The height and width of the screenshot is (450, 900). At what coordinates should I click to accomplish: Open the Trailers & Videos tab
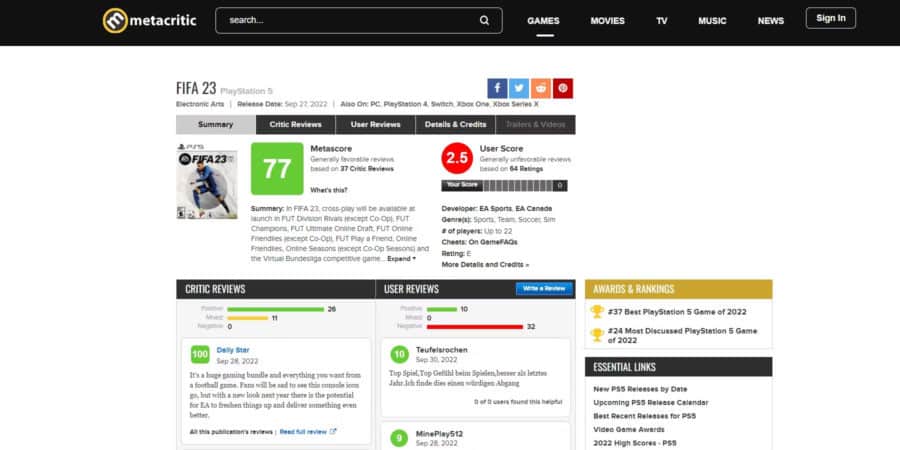[535, 125]
